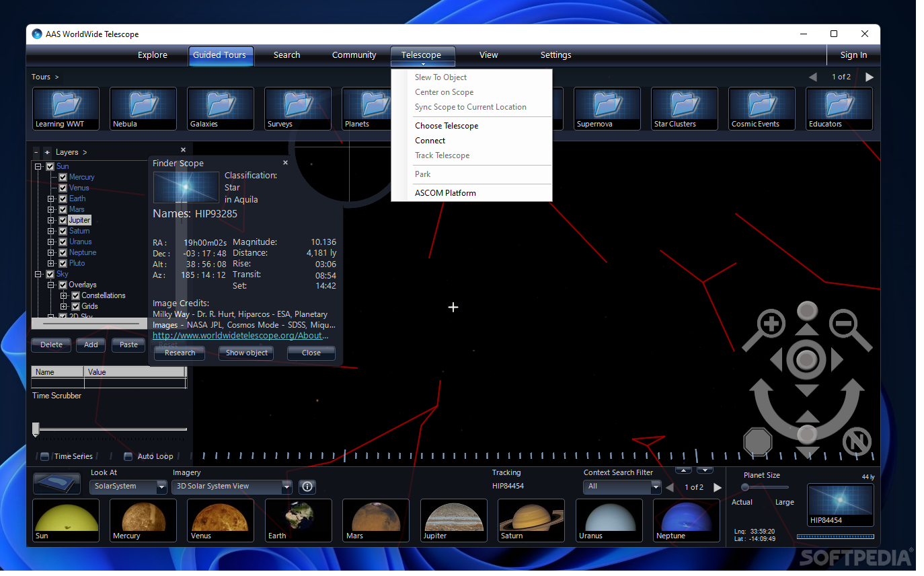Open the Community tab
The height and width of the screenshot is (576, 924).
click(354, 55)
